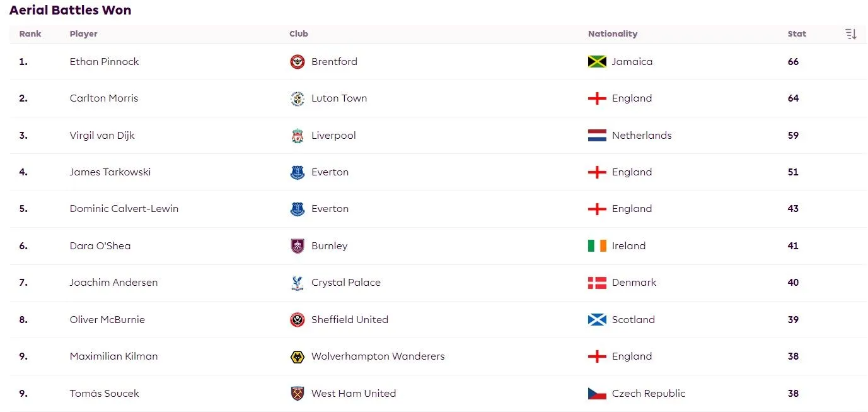Click the Netherlands flag icon
868x412 pixels.
[x=597, y=136]
